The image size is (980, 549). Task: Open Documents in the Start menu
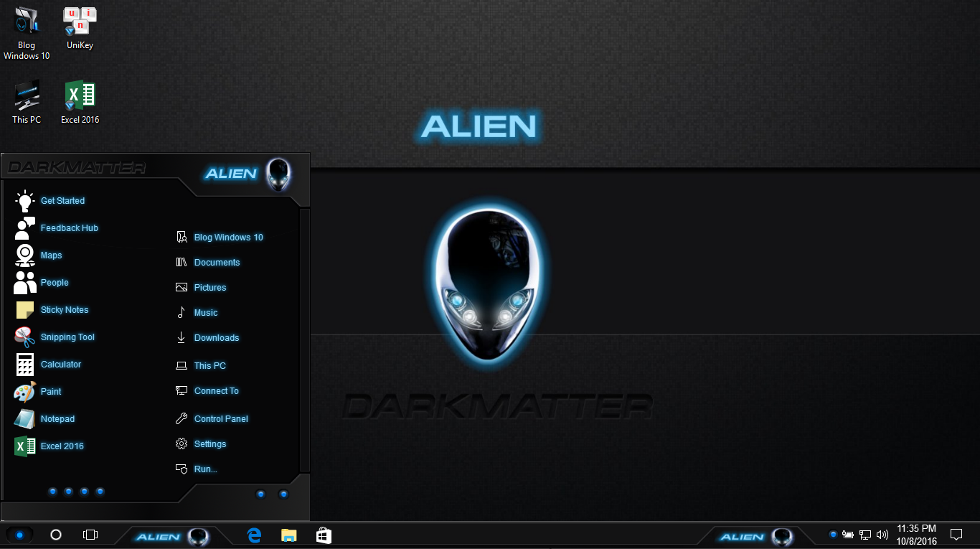tap(208, 263)
